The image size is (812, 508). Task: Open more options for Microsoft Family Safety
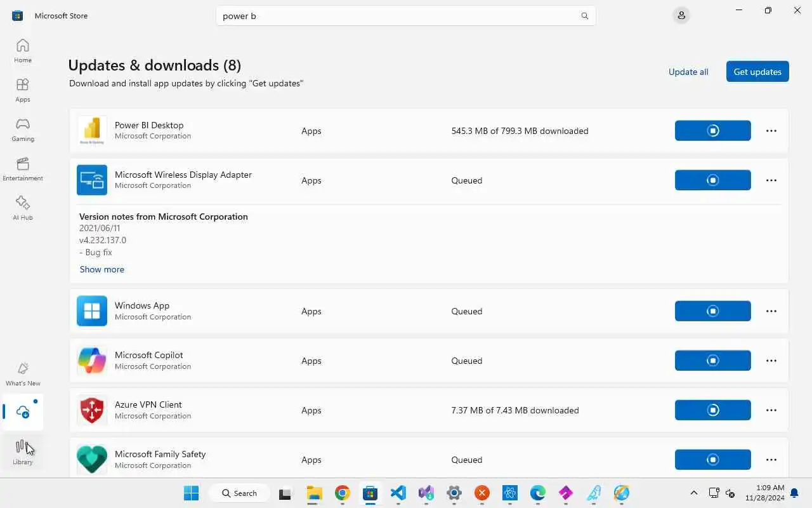(771, 460)
